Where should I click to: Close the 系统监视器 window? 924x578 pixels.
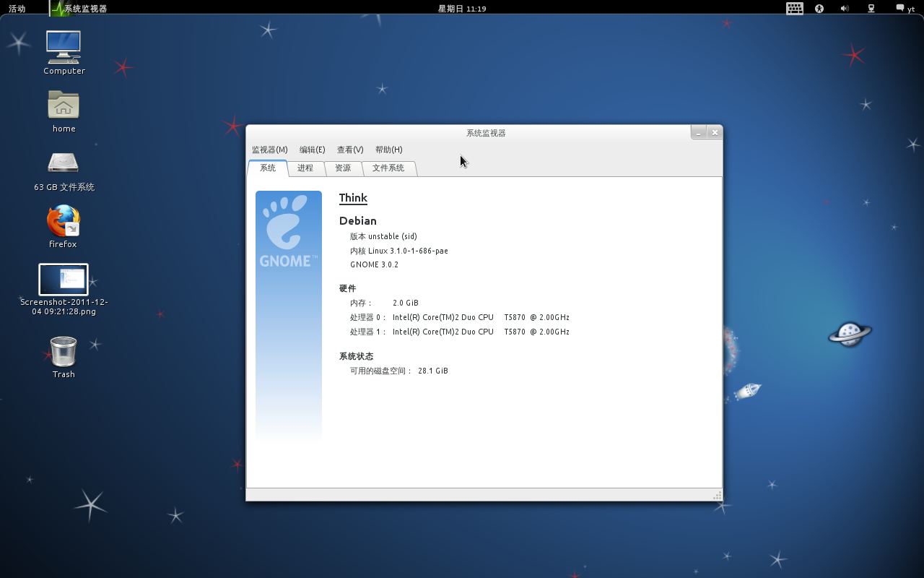[715, 133]
